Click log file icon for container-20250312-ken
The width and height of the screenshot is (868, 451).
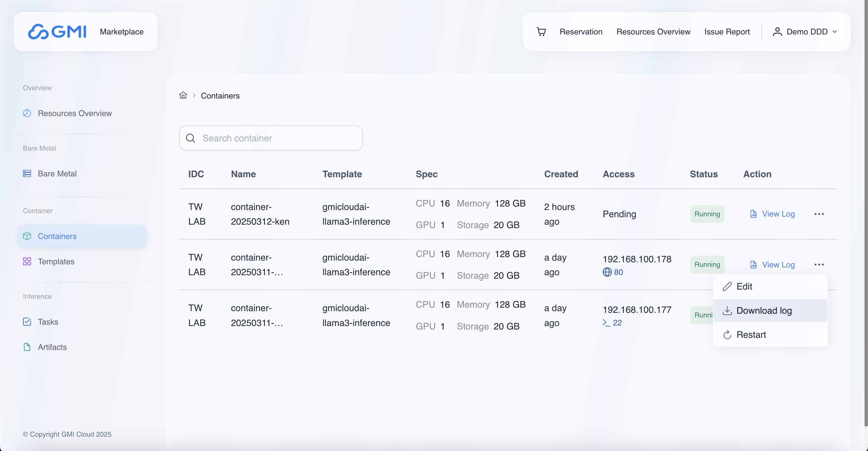point(753,214)
